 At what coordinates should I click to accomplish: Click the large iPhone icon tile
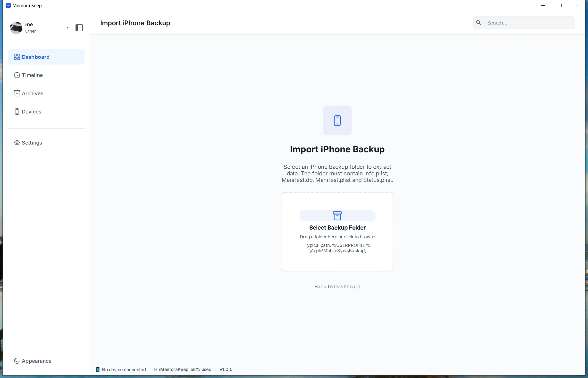(x=337, y=120)
